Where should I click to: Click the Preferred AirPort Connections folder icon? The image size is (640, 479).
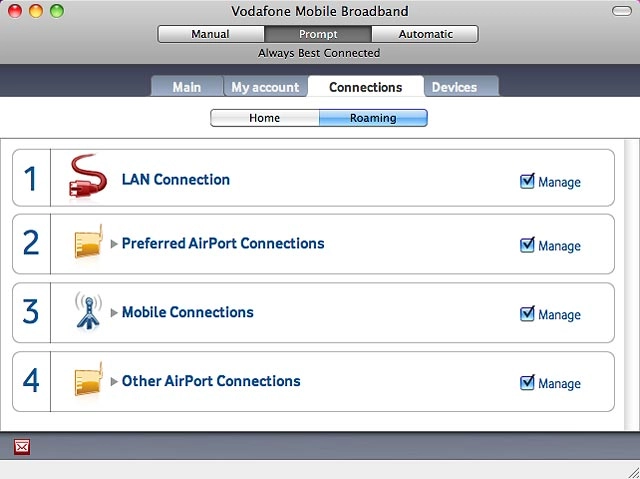[x=88, y=242]
